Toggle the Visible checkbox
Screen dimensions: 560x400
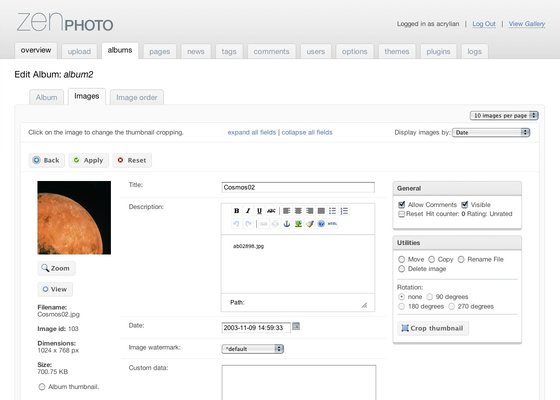465,205
